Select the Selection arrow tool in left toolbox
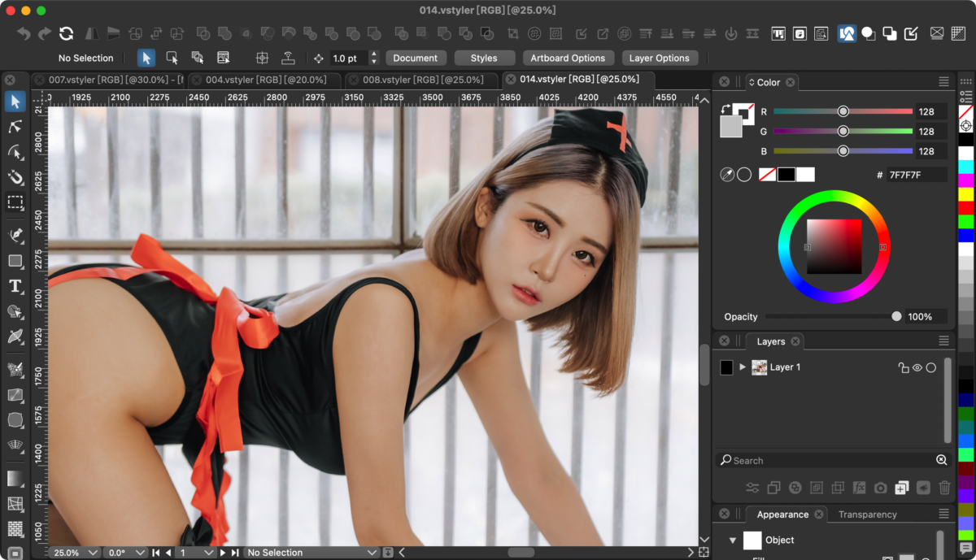The height and width of the screenshot is (560, 976). (x=15, y=102)
